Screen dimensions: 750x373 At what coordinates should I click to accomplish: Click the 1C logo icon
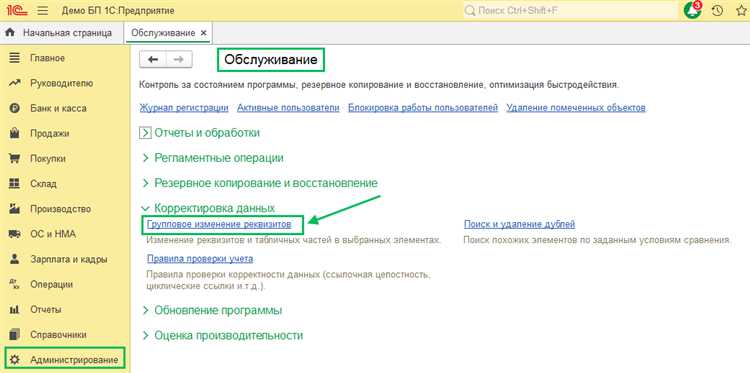[x=17, y=11]
